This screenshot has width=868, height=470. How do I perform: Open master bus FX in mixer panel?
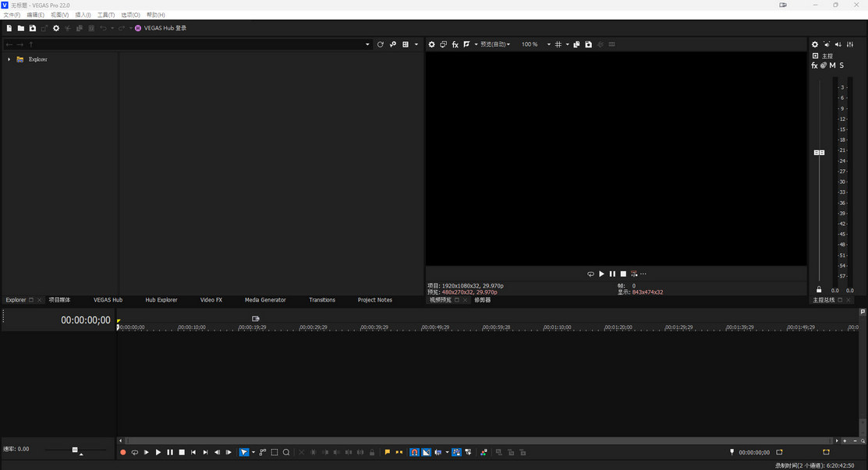tap(814, 65)
